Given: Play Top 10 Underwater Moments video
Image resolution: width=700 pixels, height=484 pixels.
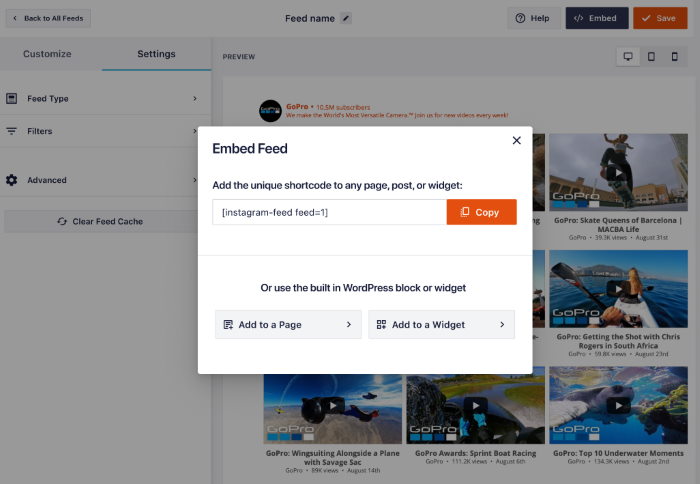Looking at the screenshot, I should click(x=618, y=405).
